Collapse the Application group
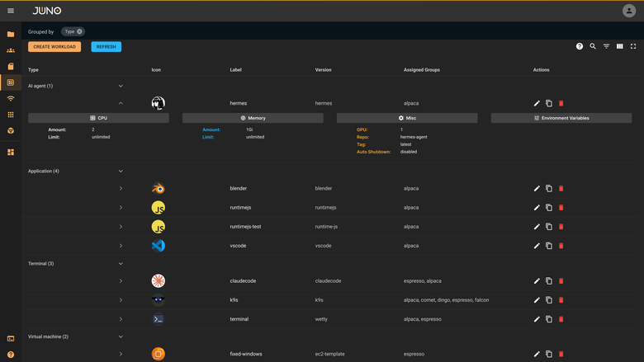The width and height of the screenshot is (644, 362). point(121,171)
